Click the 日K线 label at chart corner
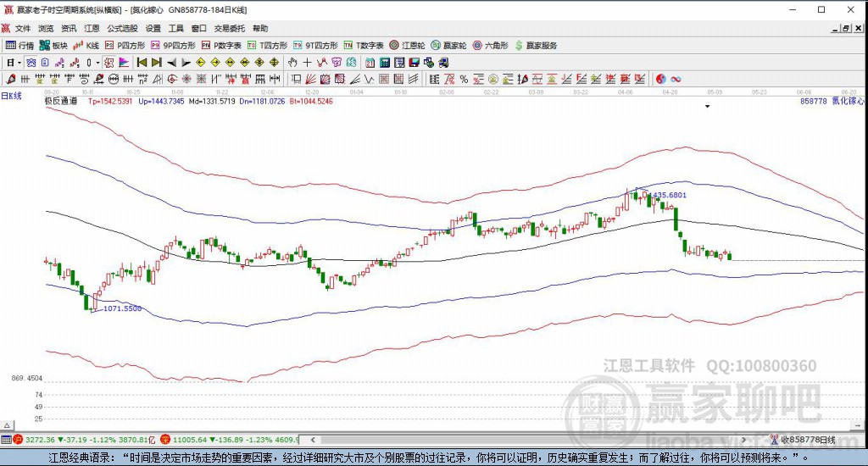The height and width of the screenshot is (466, 868). tap(11, 96)
